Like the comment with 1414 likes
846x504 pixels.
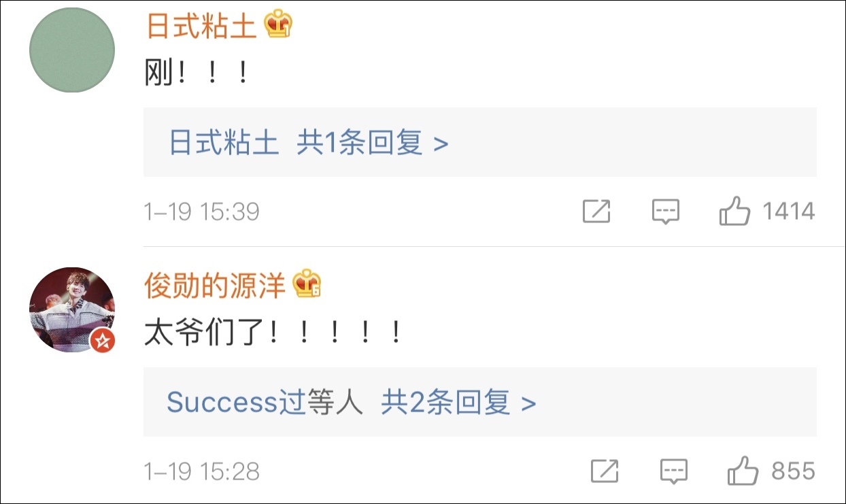coord(734,211)
